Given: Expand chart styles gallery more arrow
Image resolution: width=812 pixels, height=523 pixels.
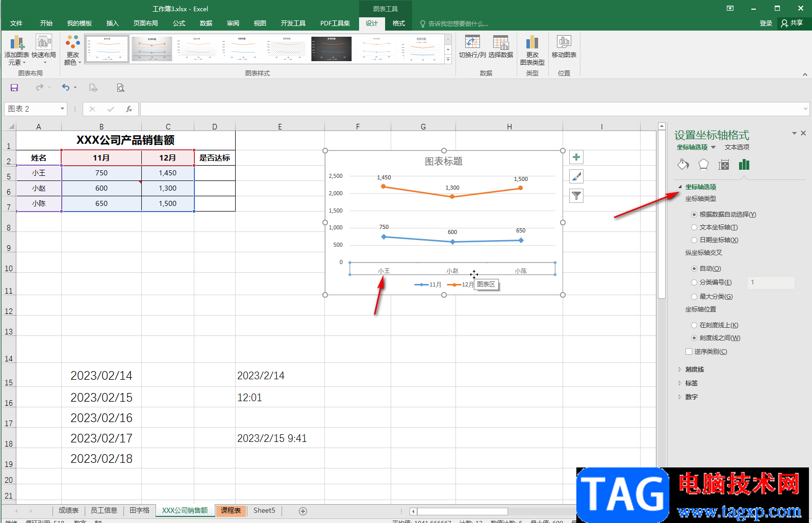Looking at the screenshot, I should 448,60.
